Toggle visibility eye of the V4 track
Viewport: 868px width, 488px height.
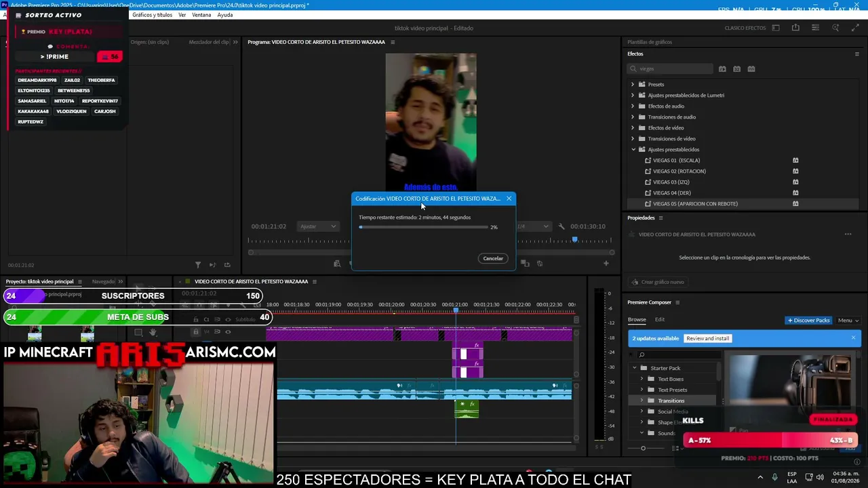(228, 332)
